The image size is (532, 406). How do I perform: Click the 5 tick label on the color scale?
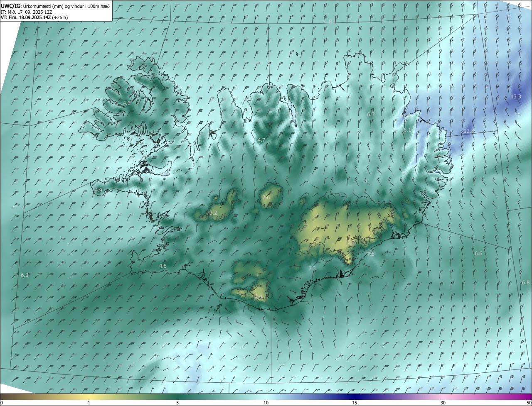click(x=177, y=403)
